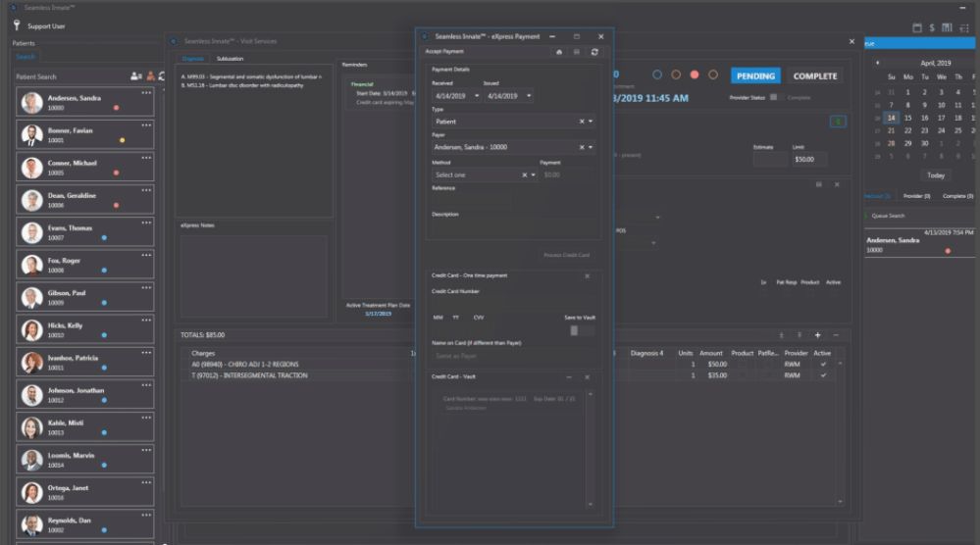Click the Today button under the calendar
The image size is (980, 545).
[x=936, y=175]
